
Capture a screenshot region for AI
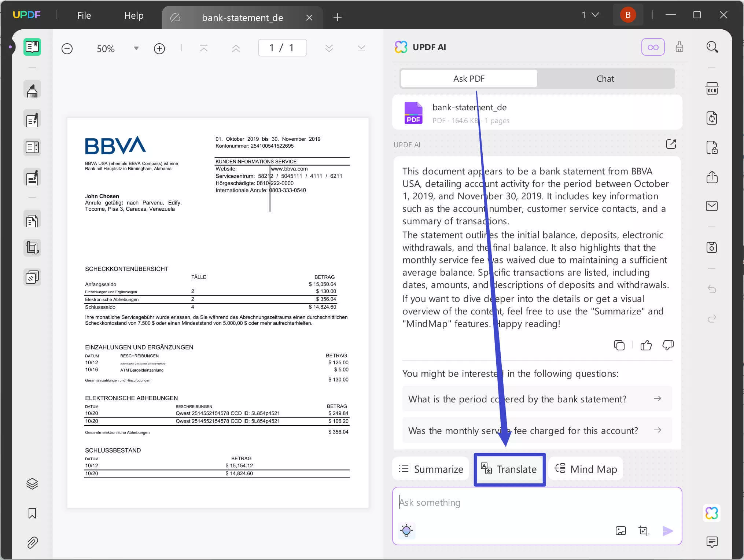click(x=644, y=531)
